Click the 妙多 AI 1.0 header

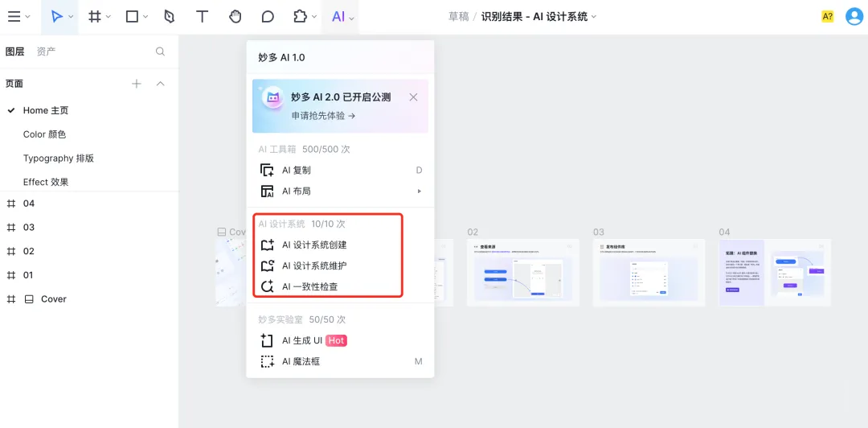tap(281, 57)
